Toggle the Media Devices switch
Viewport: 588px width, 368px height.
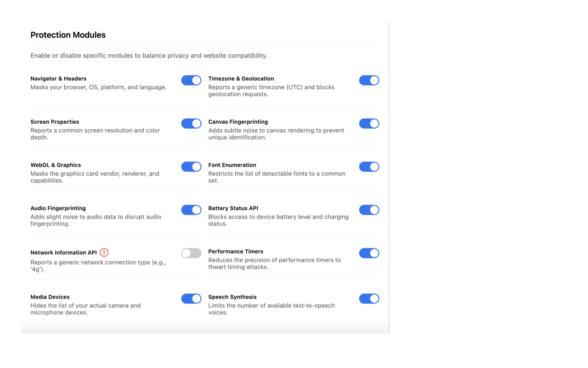point(191,299)
